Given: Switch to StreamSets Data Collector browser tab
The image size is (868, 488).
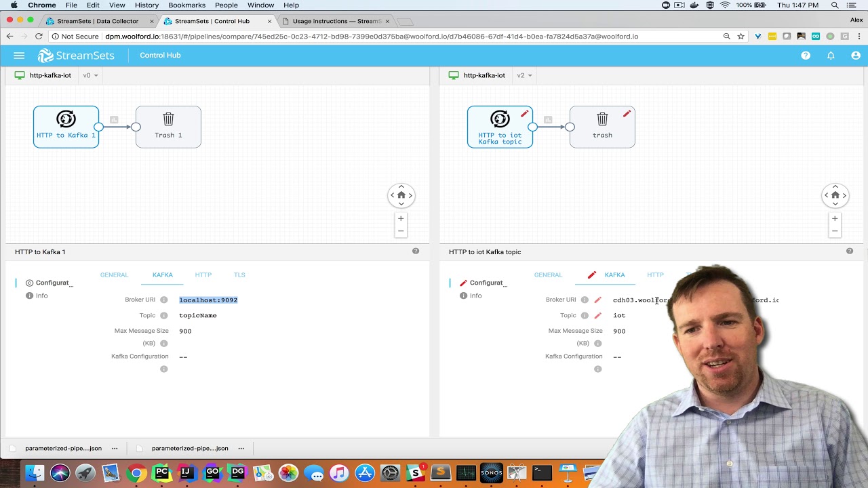Looking at the screenshot, I should [98, 21].
